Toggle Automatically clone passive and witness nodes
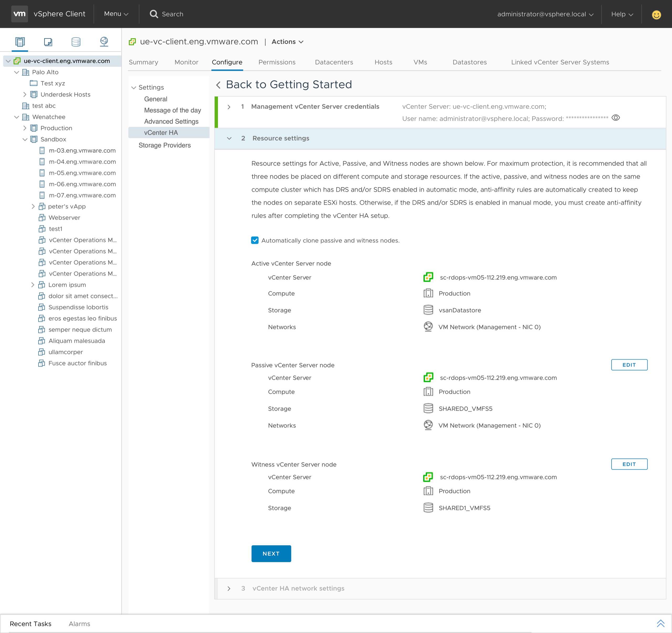This screenshot has height=633, width=672. coord(255,240)
